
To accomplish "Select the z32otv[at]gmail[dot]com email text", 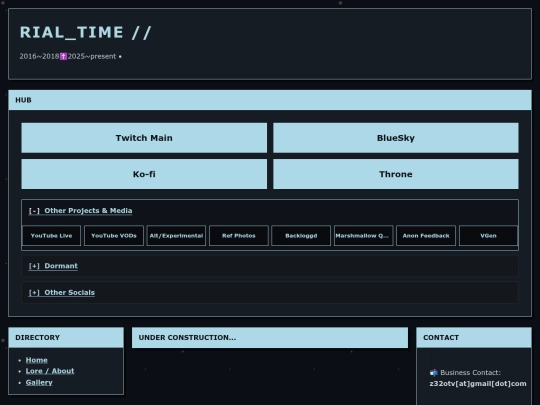I will (x=478, y=383).
